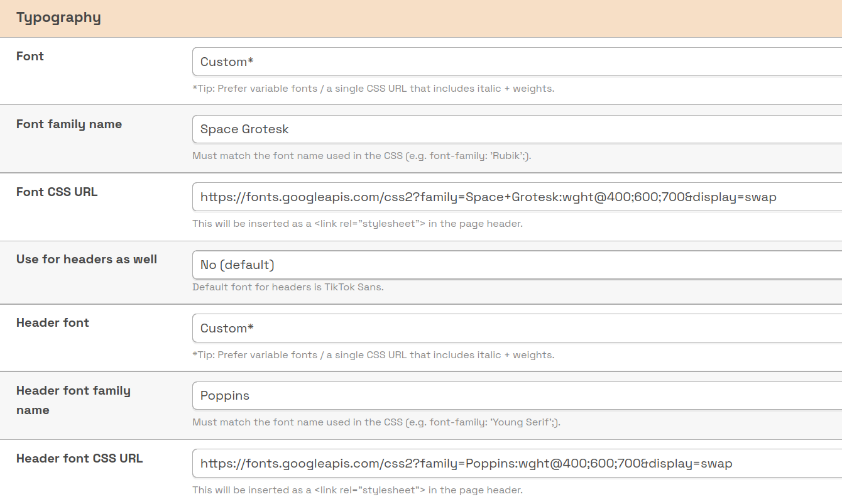Expand the Header font dropdown
This screenshot has width=842, height=504.
(x=515, y=328)
